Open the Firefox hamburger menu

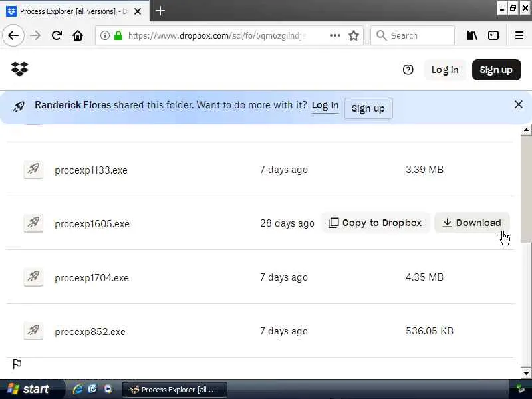[519, 35]
